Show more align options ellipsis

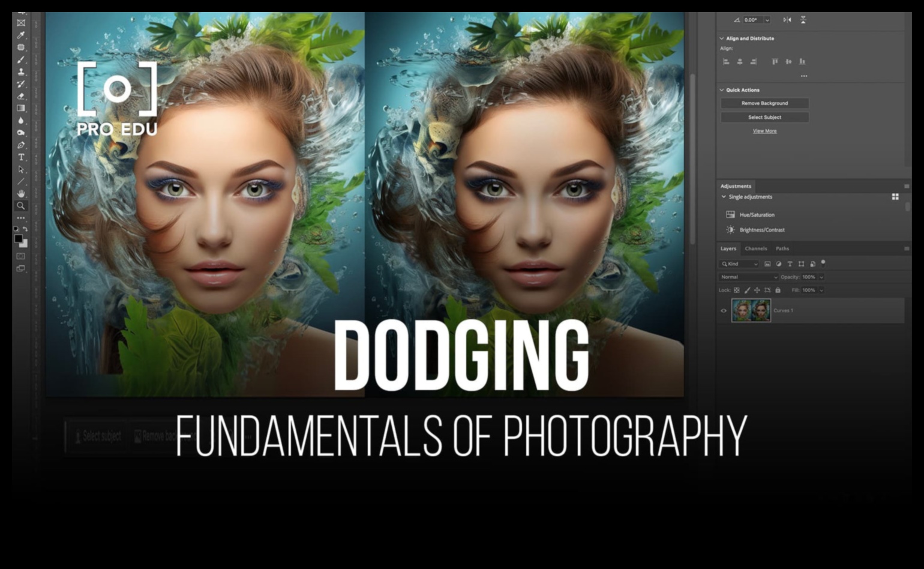[x=804, y=76]
